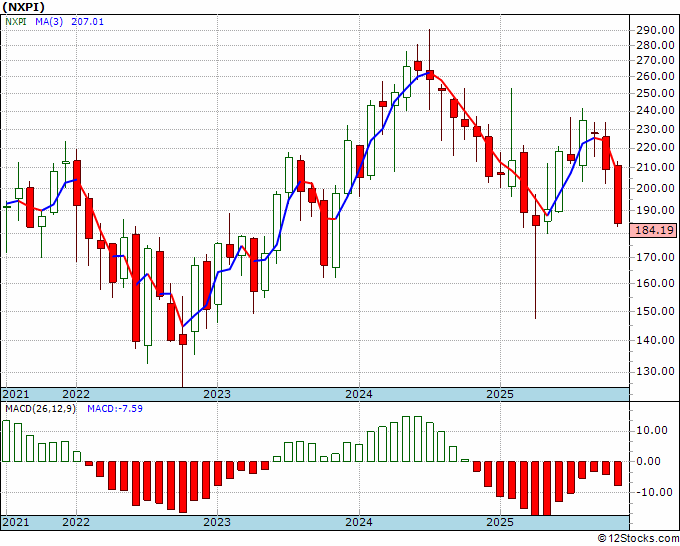Click 2023 on the price chart time axis
Screen dimensions: 680x546
[x=217, y=394]
